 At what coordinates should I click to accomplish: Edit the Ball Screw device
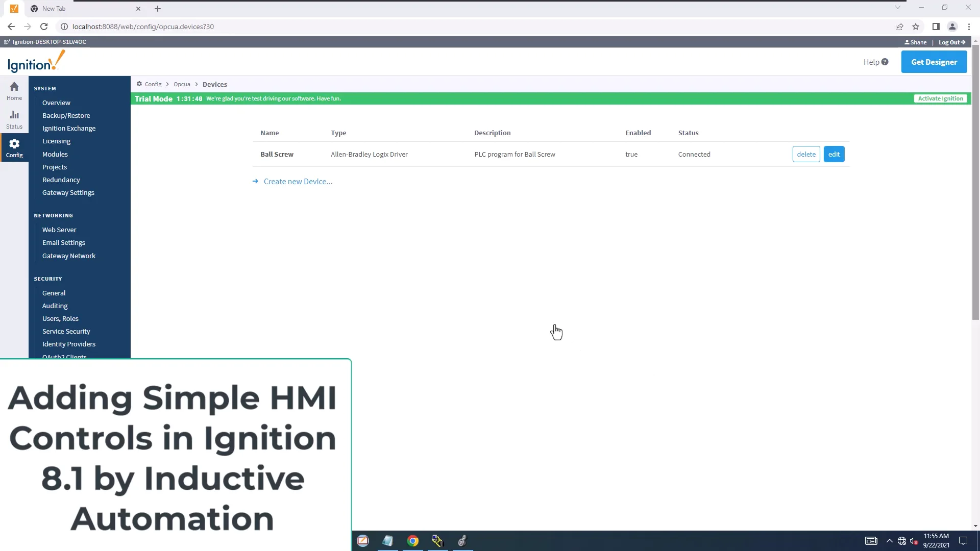point(834,154)
